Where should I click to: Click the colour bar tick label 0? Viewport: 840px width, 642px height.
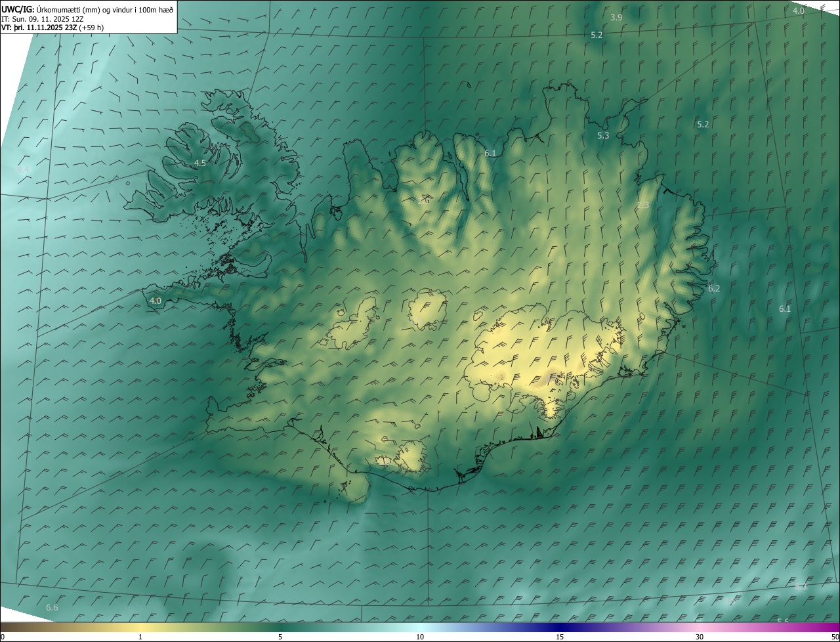3,637
